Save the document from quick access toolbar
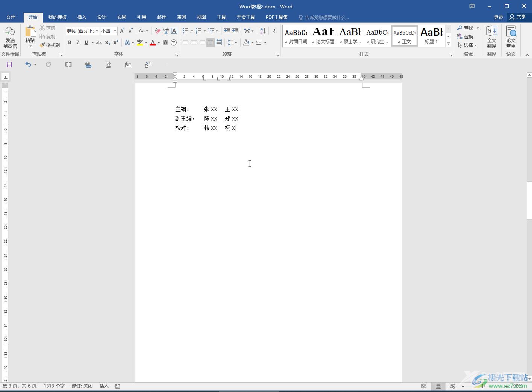The image size is (532, 392). [9, 65]
